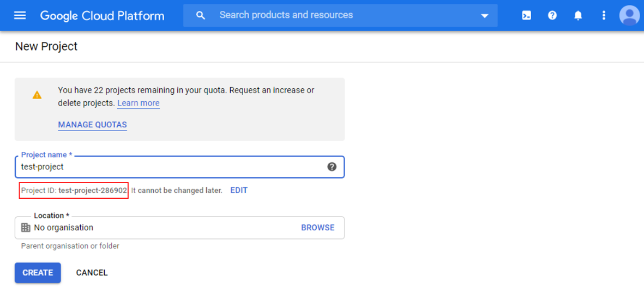
Task: Click the organisation building icon
Action: click(26, 228)
